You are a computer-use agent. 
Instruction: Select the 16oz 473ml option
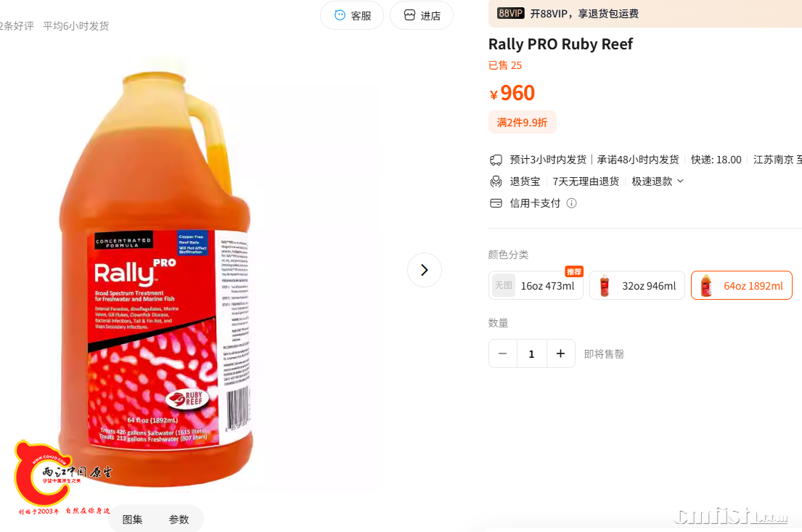(536, 285)
